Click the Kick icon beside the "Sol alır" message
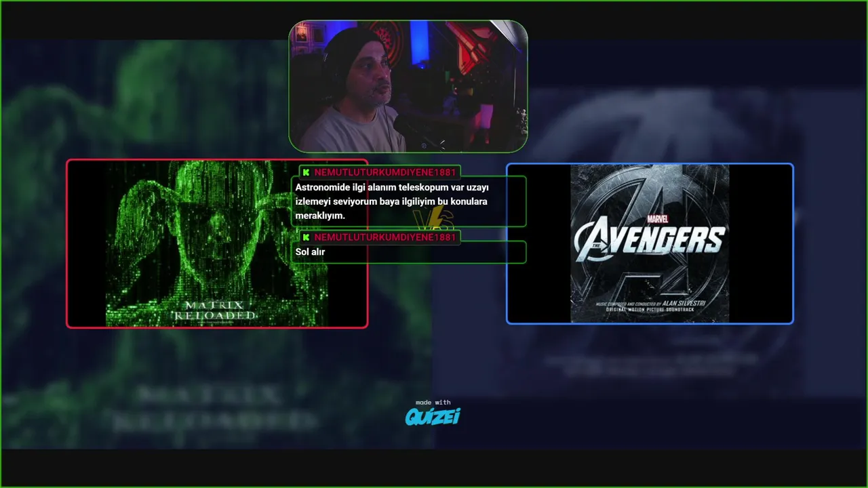This screenshot has width=868, height=488. 307,237
